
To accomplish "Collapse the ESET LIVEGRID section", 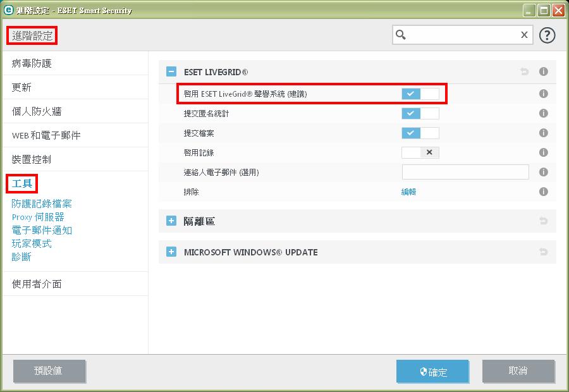I will (171, 71).
